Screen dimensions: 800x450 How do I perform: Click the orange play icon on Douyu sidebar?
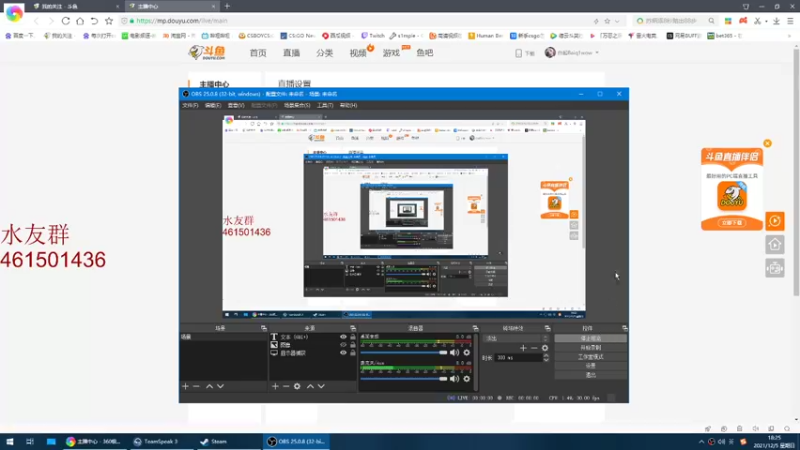pos(775,221)
